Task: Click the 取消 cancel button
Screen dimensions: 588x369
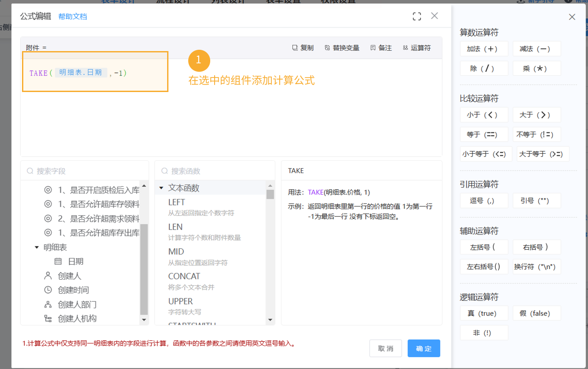Action: click(x=386, y=348)
